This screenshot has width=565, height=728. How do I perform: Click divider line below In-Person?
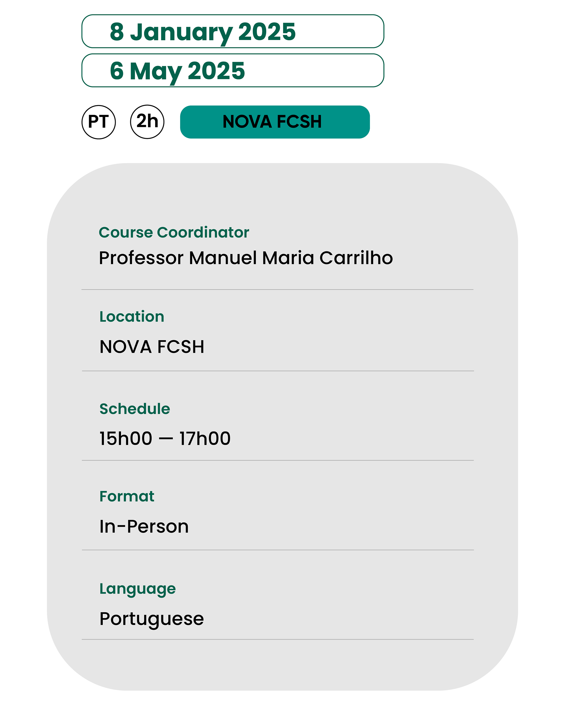pyautogui.click(x=277, y=550)
